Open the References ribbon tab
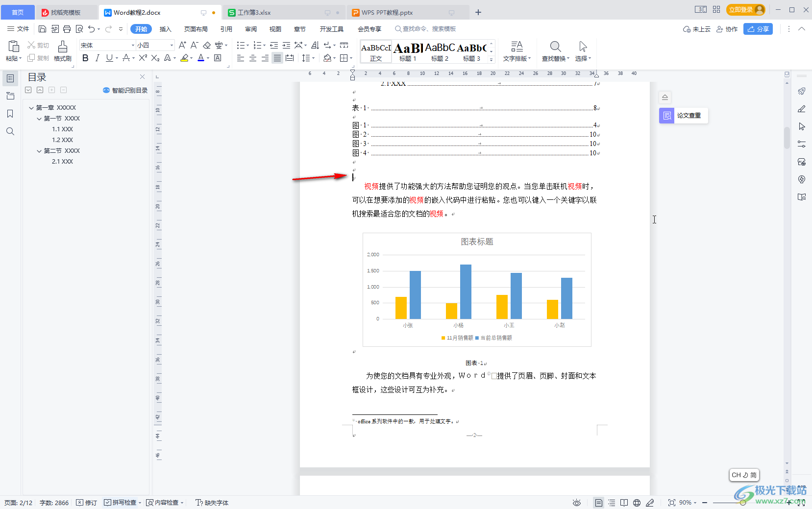The height and width of the screenshot is (509, 812). [x=226, y=29]
